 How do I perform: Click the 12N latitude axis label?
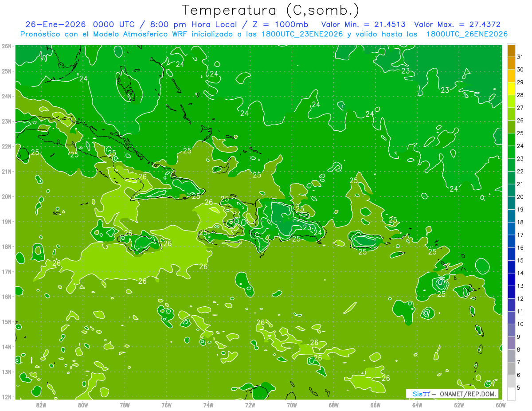[x=6, y=397]
